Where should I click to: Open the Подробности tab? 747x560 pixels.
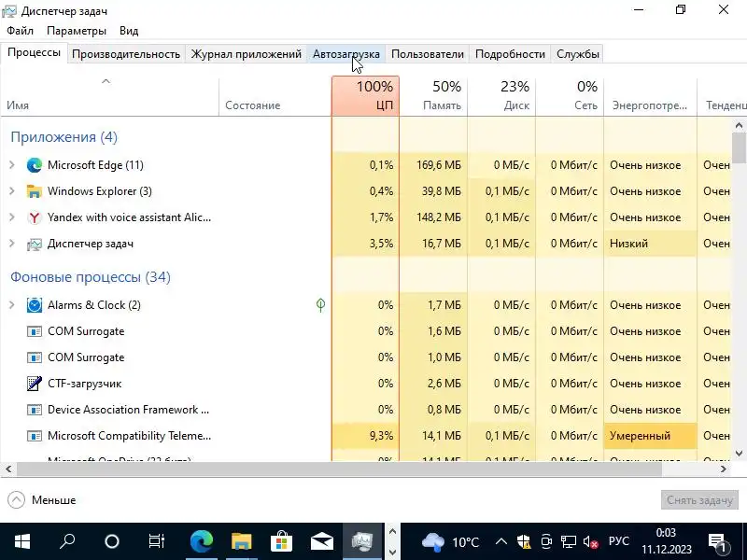510,54
